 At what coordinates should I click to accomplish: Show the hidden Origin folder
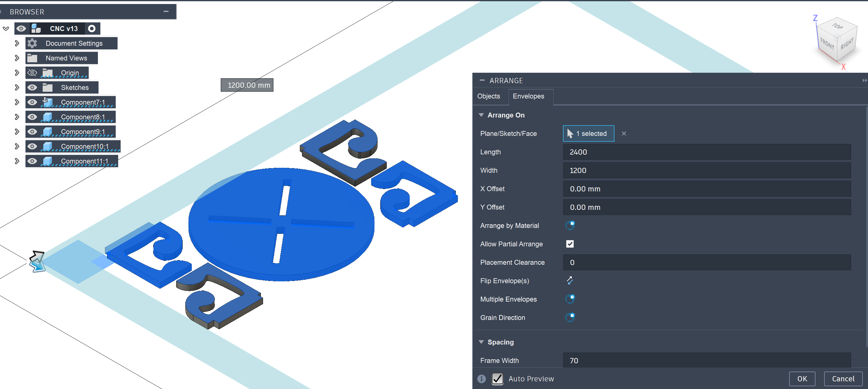coord(32,73)
